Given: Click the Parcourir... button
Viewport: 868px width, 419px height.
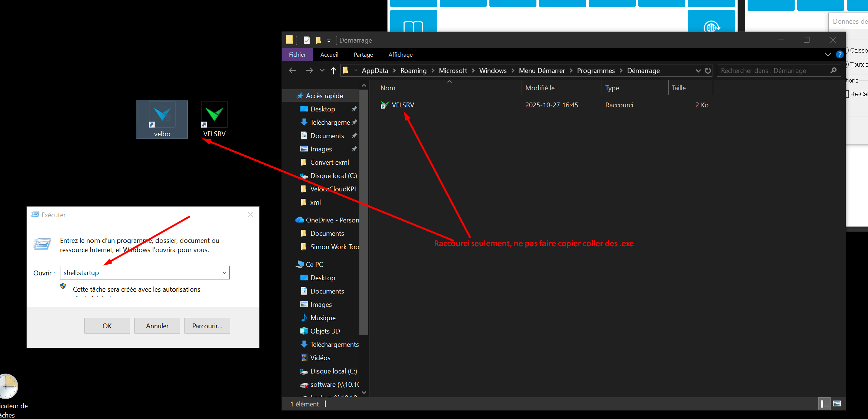Looking at the screenshot, I should point(207,326).
